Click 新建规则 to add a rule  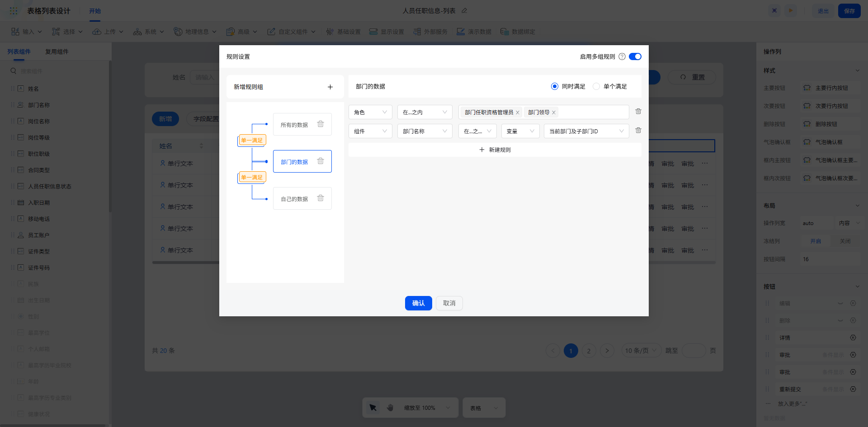(495, 150)
